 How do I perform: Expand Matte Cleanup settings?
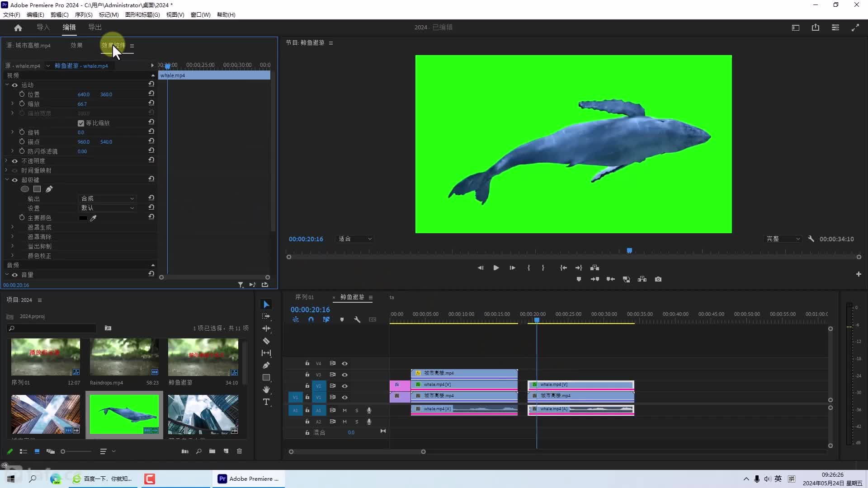[12, 237]
